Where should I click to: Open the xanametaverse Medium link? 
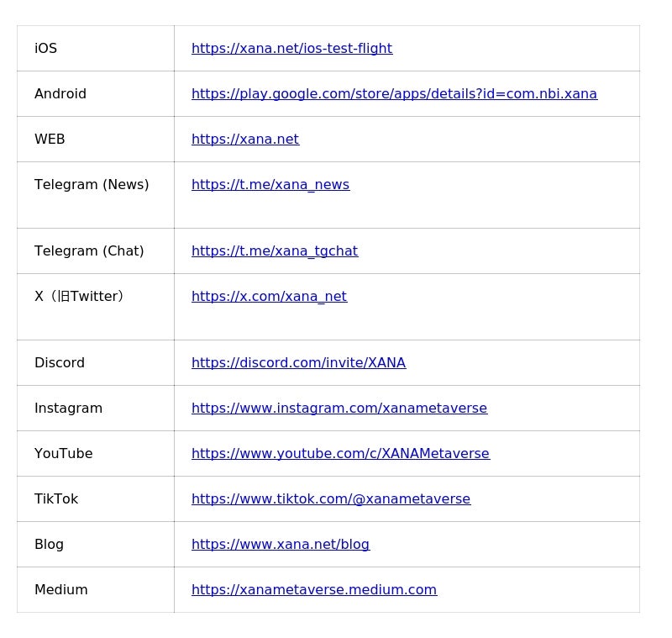[x=314, y=590]
